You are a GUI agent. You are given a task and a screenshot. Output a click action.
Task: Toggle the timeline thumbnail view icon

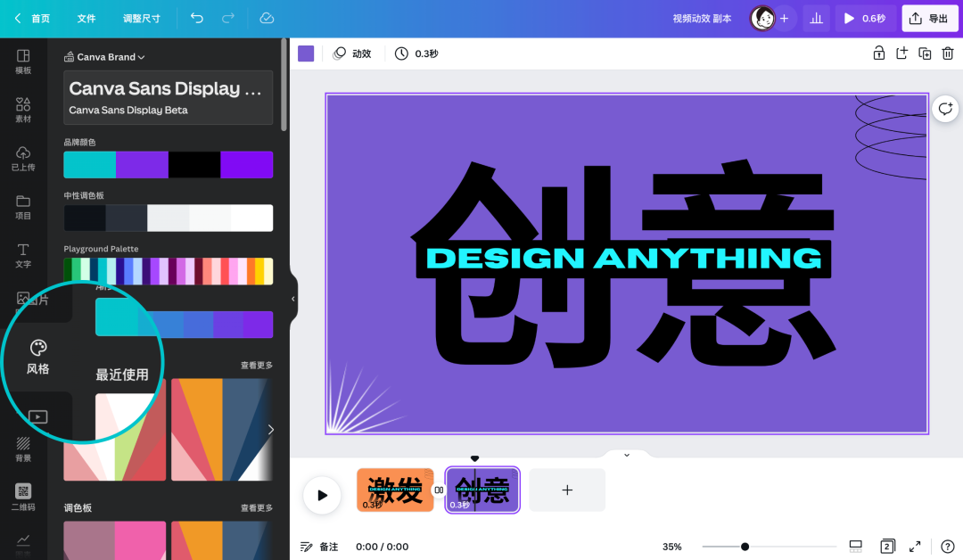point(855,546)
